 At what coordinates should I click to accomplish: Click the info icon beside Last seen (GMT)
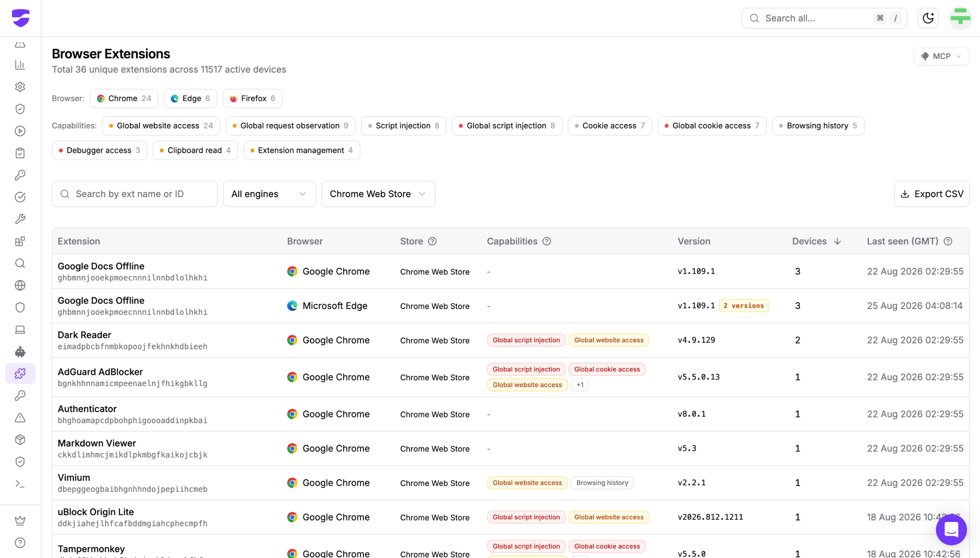pyautogui.click(x=948, y=241)
